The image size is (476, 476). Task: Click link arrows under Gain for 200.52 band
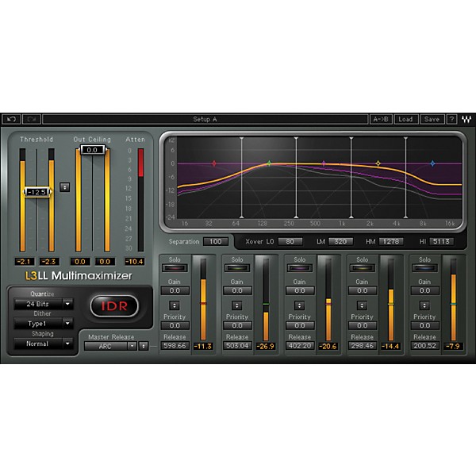click(424, 305)
